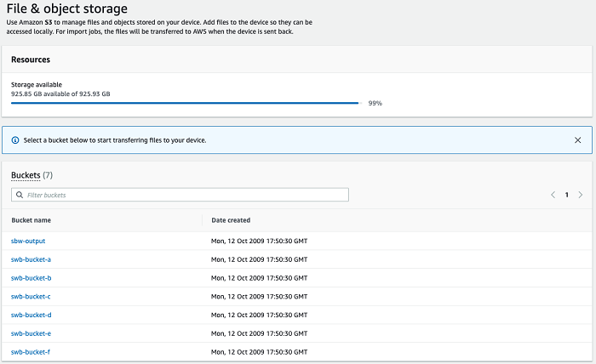Open the swb-bucket-c link
The image size is (596, 364).
tap(31, 296)
